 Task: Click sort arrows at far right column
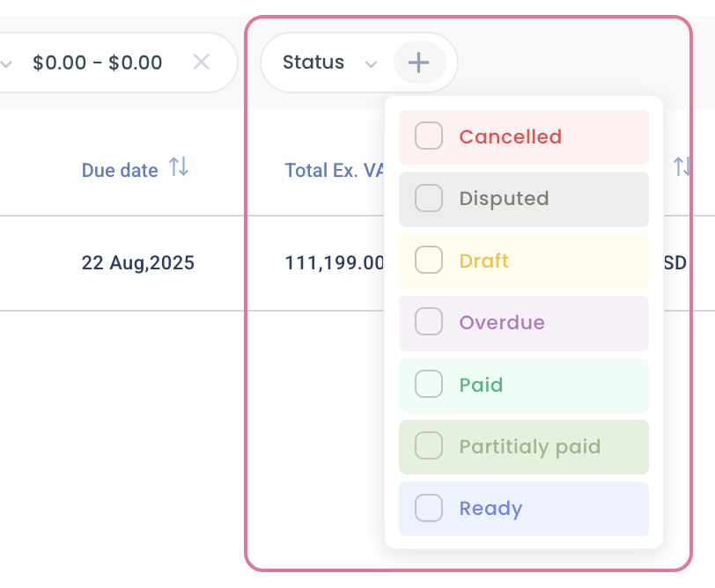682,166
